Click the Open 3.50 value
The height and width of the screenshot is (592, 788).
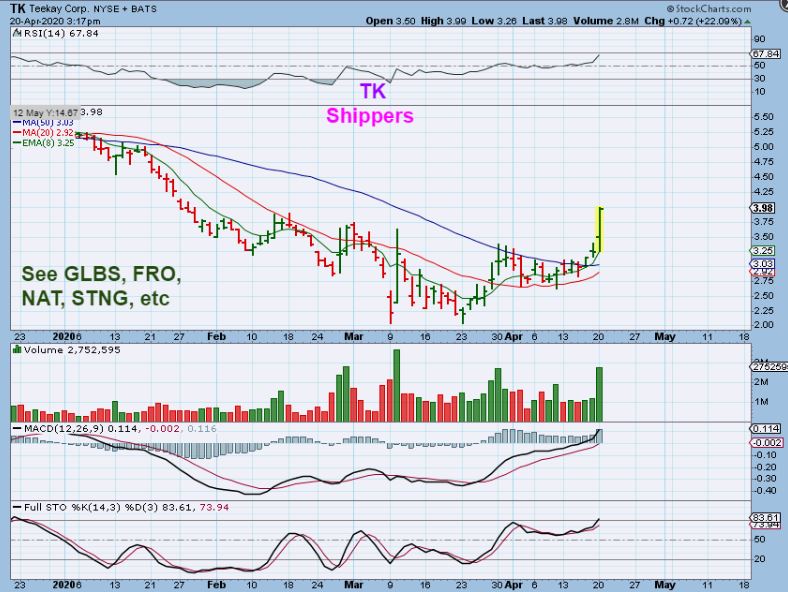tap(390, 21)
